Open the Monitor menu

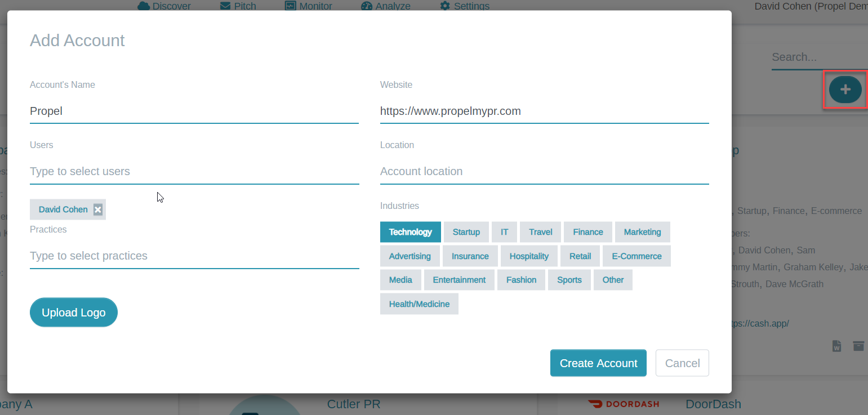[x=309, y=6]
